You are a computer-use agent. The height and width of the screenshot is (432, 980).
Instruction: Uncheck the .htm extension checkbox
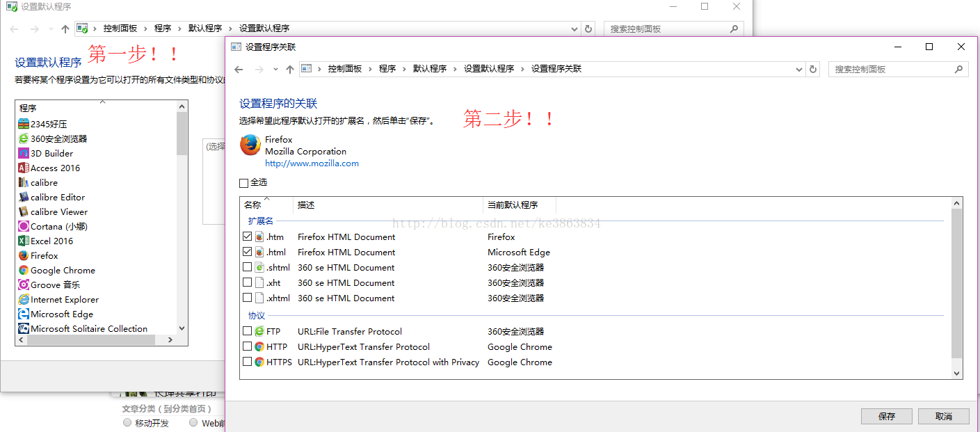(x=247, y=237)
